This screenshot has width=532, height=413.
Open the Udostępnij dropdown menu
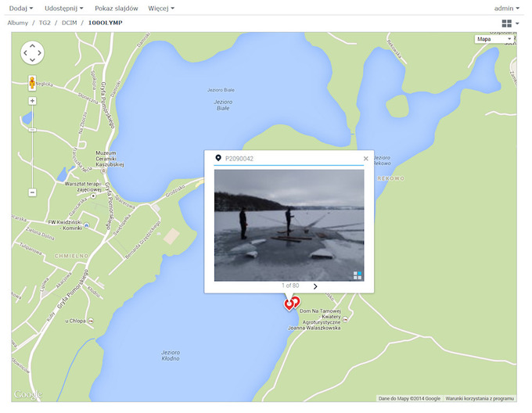[x=64, y=8]
